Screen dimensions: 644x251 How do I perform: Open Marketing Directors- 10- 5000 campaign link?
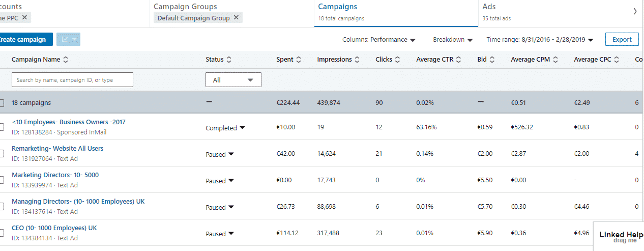[x=55, y=175]
